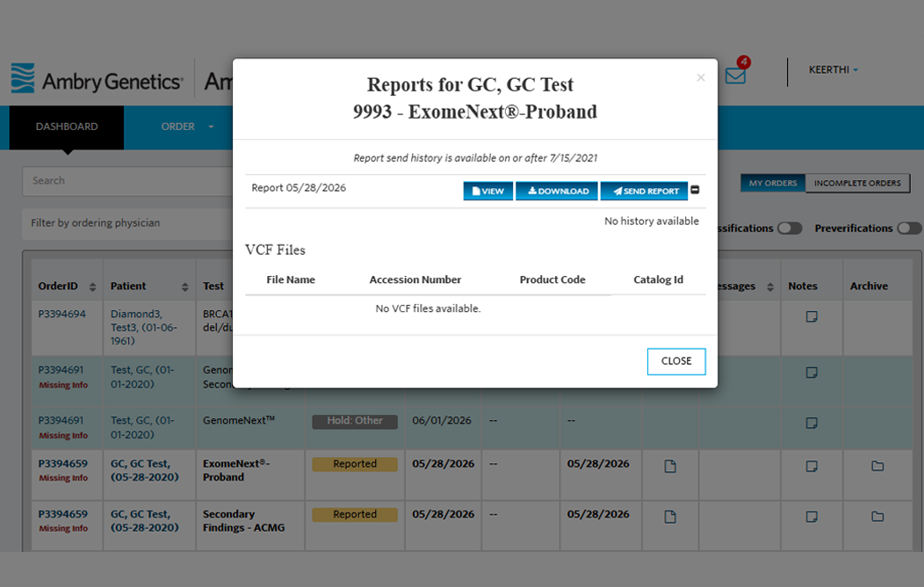Image resolution: width=924 pixels, height=587 pixels.
Task: Open the Filter by ordering physician dropdown
Action: [126, 223]
